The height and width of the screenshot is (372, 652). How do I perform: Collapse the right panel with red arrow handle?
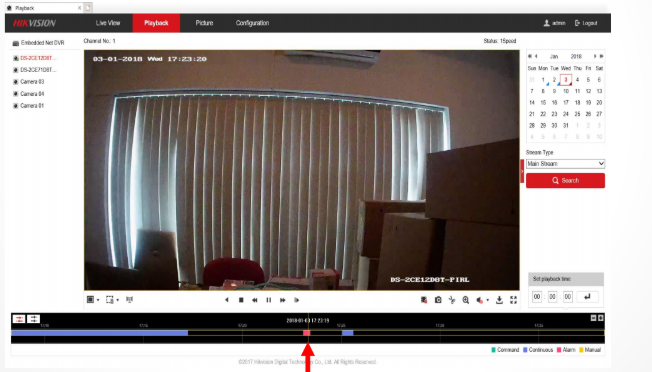[522, 171]
